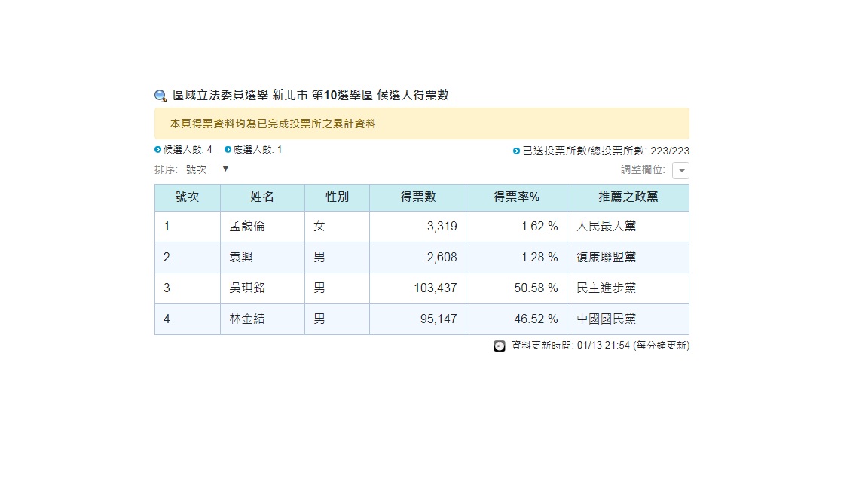Screen dimensions: 868x488
Task: Click the bullet icon before 候選人數
Action: (157, 149)
